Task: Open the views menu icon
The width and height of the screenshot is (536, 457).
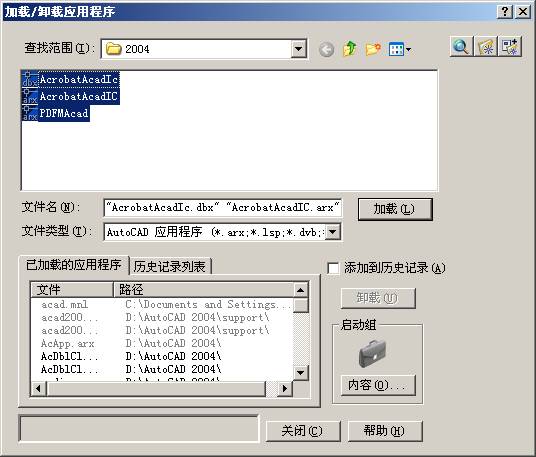Action: [x=396, y=50]
